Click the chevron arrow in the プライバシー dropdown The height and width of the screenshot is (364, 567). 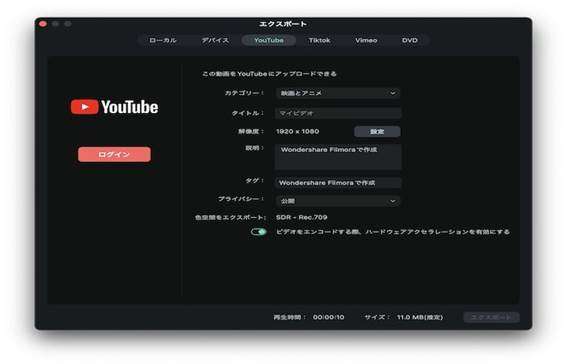tap(393, 201)
